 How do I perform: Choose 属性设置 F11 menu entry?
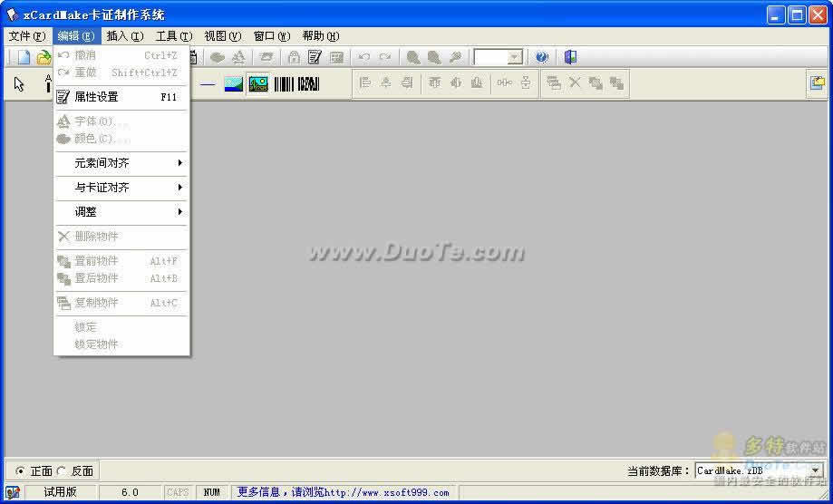(x=122, y=97)
